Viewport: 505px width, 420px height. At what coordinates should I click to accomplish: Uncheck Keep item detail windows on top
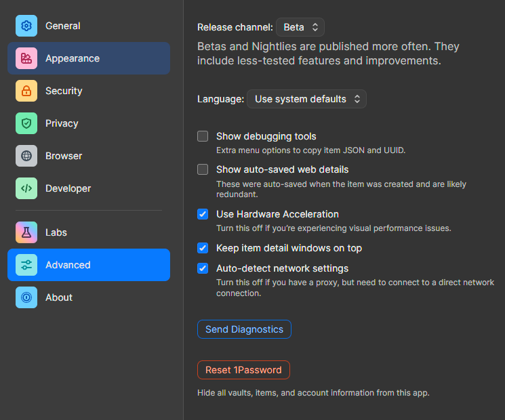(x=203, y=248)
